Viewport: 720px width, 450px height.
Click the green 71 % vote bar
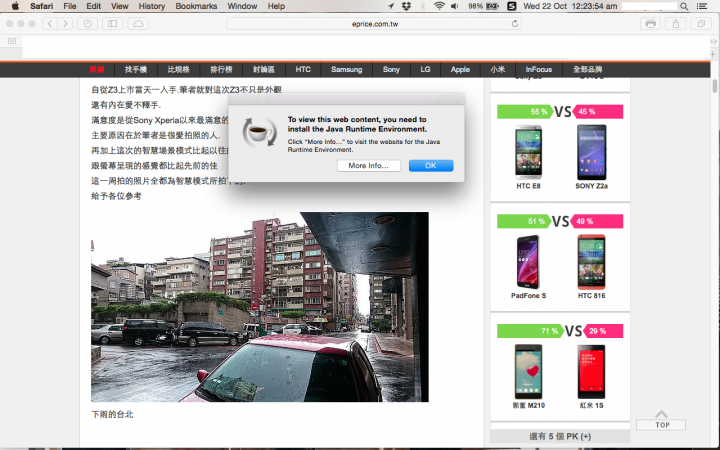[x=530, y=331]
